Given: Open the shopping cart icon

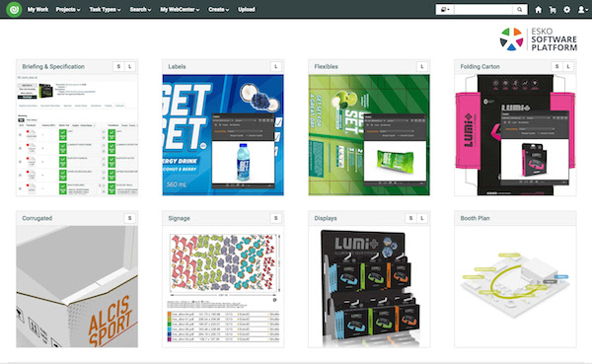Looking at the screenshot, I should tap(553, 10).
